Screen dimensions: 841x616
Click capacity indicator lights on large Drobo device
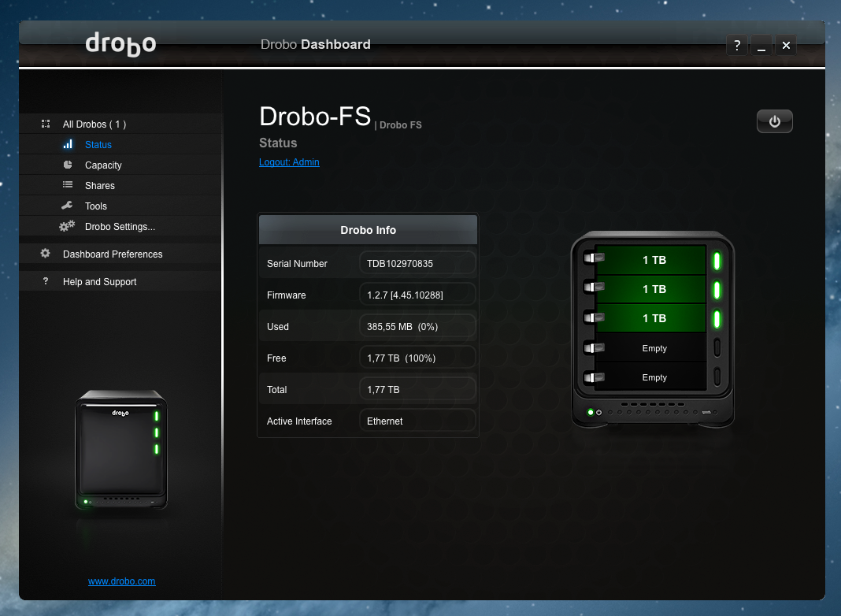(x=653, y=412)
